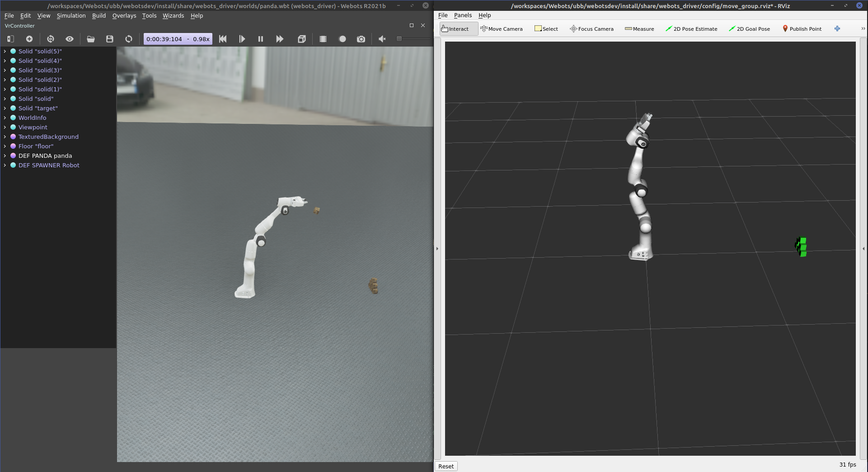Take a screenshot with camera icon
Screen dimensions: 868x472
coord(361,39)
